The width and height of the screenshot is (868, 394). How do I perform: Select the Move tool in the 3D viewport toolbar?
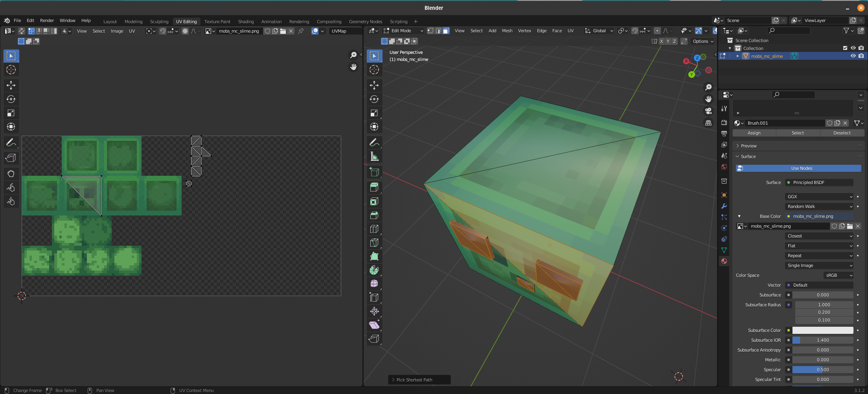(374, 85)
